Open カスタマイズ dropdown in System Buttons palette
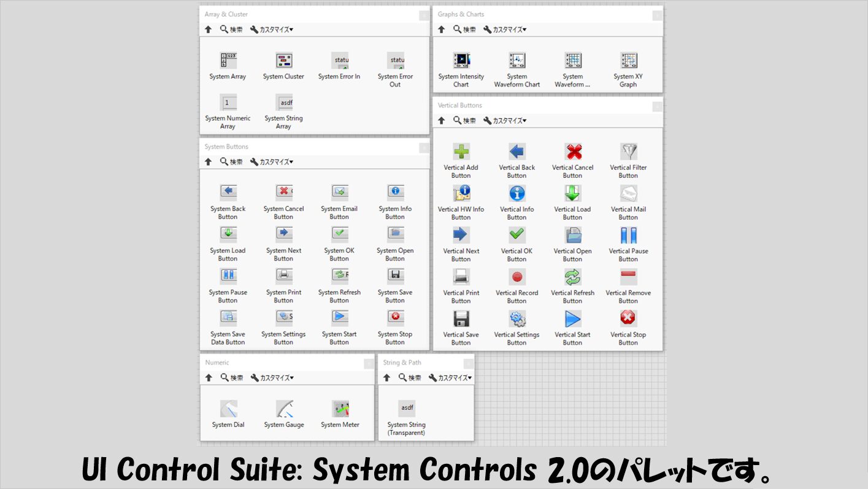The height and width of the screenshot is (489, 868). [272, 162]
